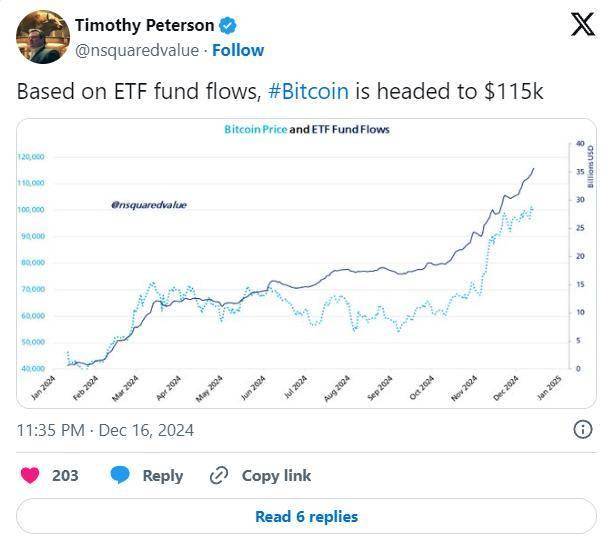Open the tweet info circle icon

point(582,430)
